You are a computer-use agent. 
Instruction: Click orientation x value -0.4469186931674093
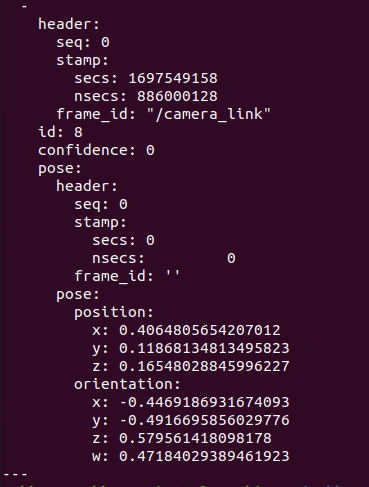(204, 402)
